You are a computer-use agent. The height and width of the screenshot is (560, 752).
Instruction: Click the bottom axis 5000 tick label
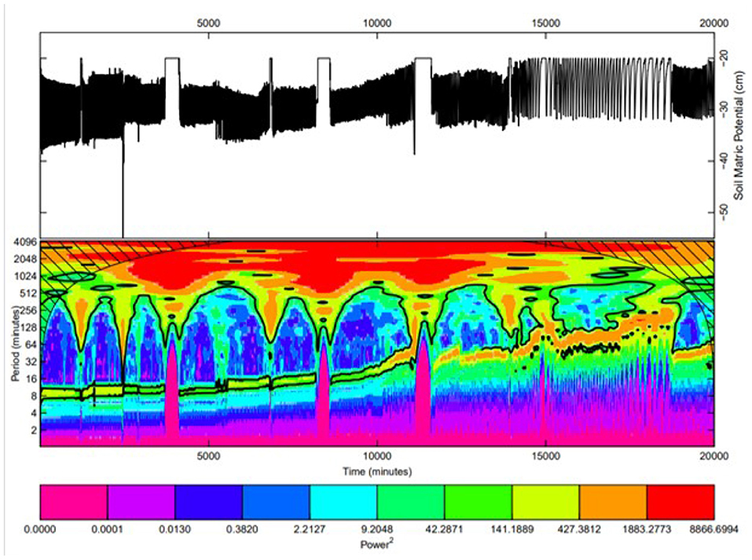(x=208, y=456)
